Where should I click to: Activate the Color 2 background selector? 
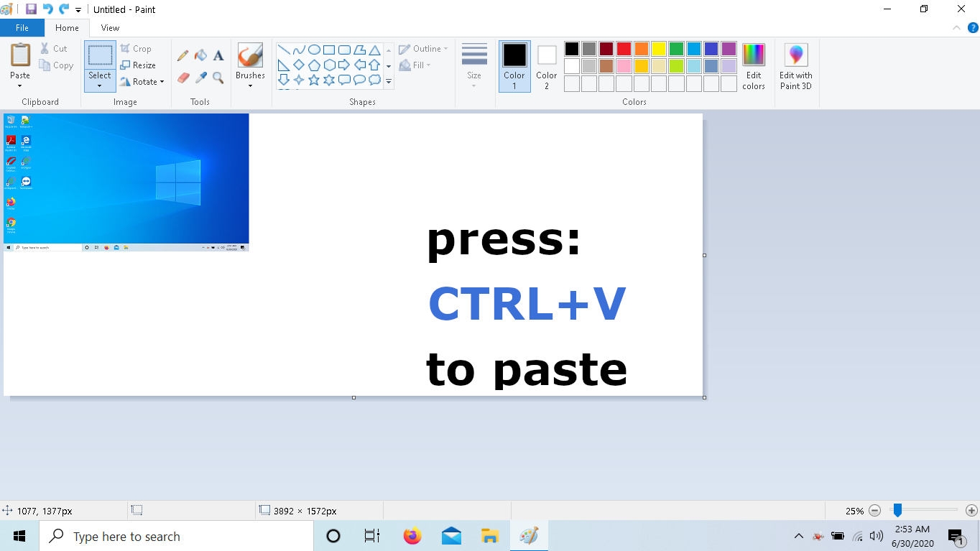546,66
